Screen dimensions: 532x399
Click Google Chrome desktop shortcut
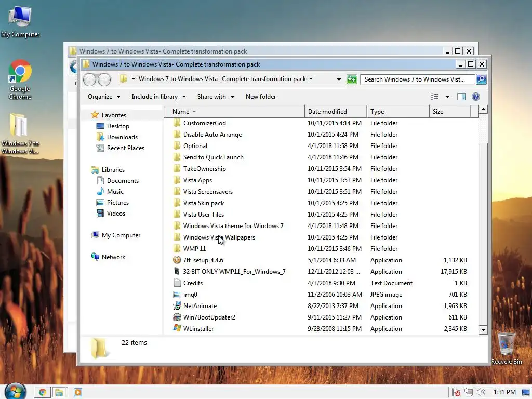(20, 79)
